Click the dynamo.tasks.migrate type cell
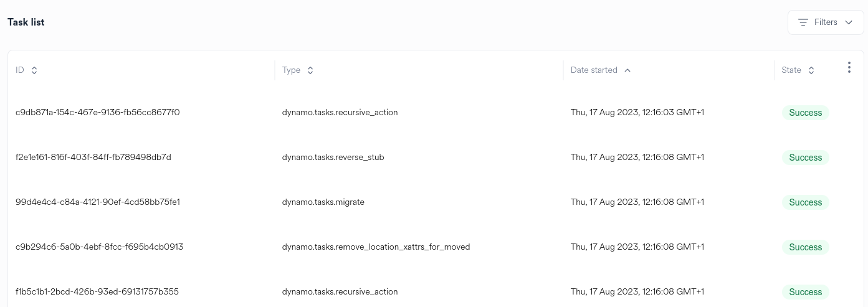Image resolution: width=868 pixels, height=307 pixels. tap(323, 202)
